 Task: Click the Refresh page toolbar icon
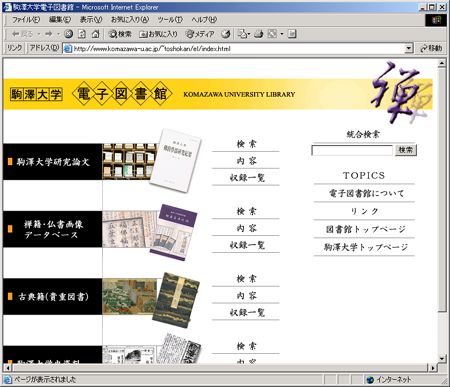[82, 34]
